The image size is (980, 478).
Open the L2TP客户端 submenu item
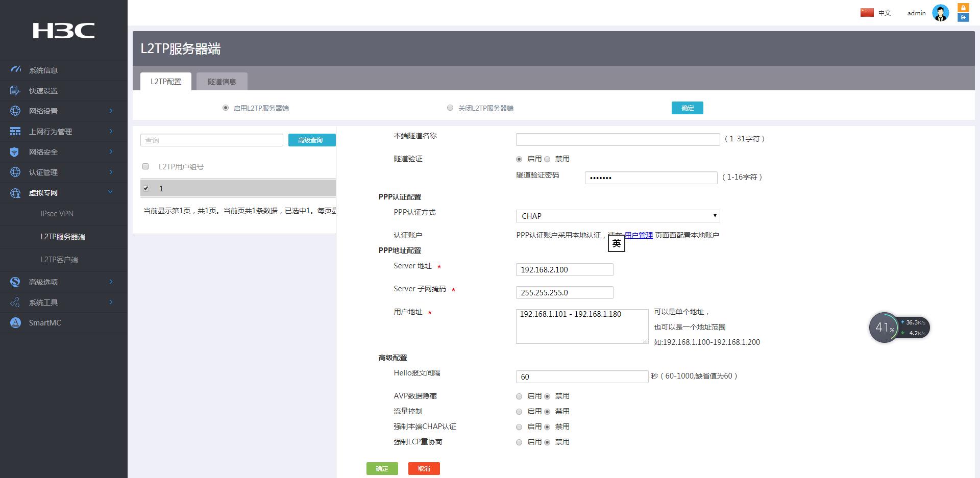click(x=59, y=260)
